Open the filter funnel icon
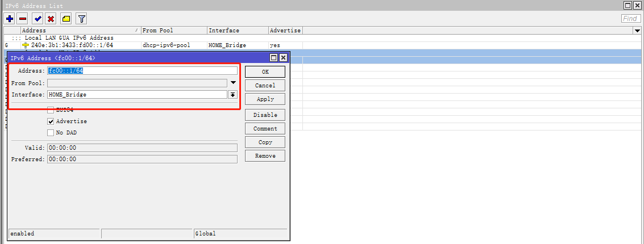 click(x=82, y=19)
